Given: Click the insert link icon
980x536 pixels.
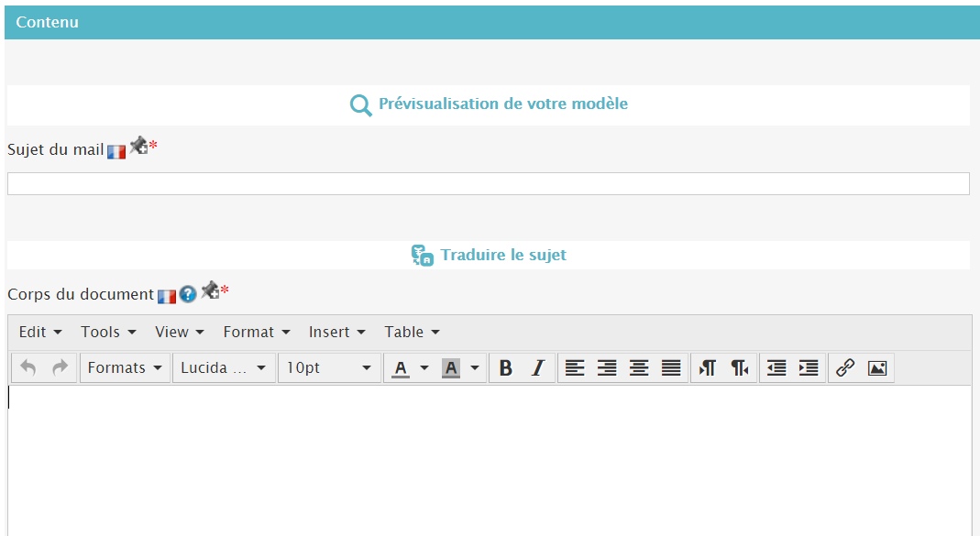Looking at the screenshot, I should point(845,368).
